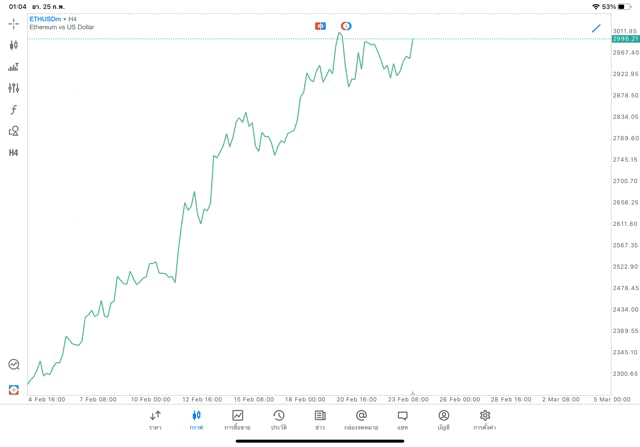This screenshot has width=640, height=447.
Task: Open H4 timeframe selector in sidebar
Action: click(14, 153)
